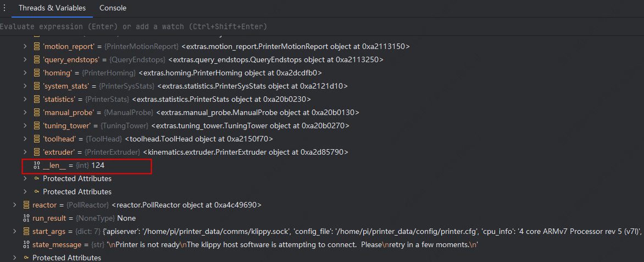Viewport: 644px width, 262px height.
Task: Select 'toolhead.ToolHead object at 0xa2150f70' value
Action: click(x=199, y=139)
